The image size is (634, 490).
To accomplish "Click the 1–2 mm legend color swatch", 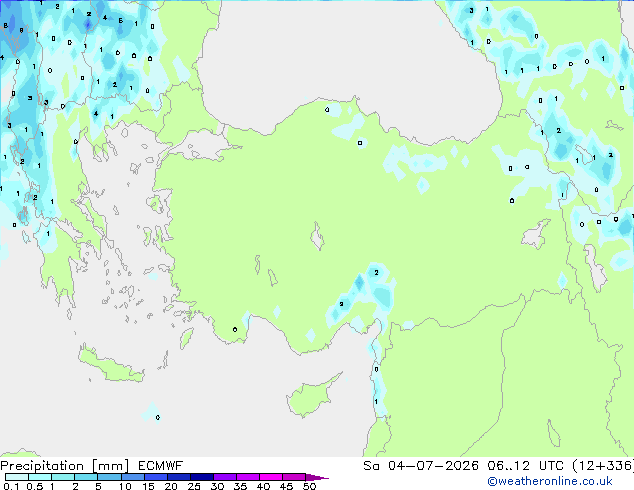I will point(63,477).
